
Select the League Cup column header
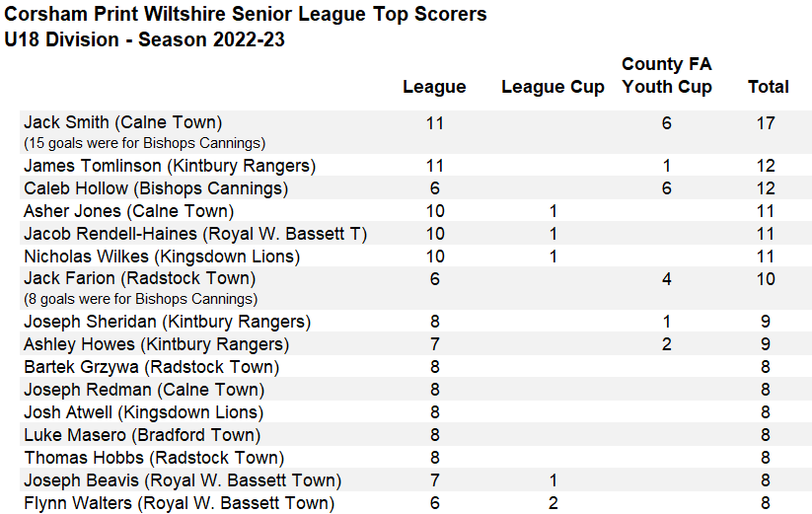point(553,87)
